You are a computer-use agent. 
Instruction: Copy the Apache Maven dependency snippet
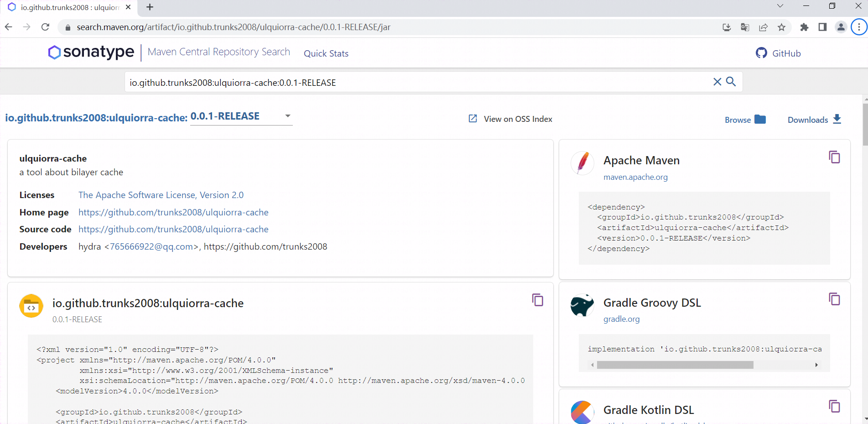(x=834, y=157)
